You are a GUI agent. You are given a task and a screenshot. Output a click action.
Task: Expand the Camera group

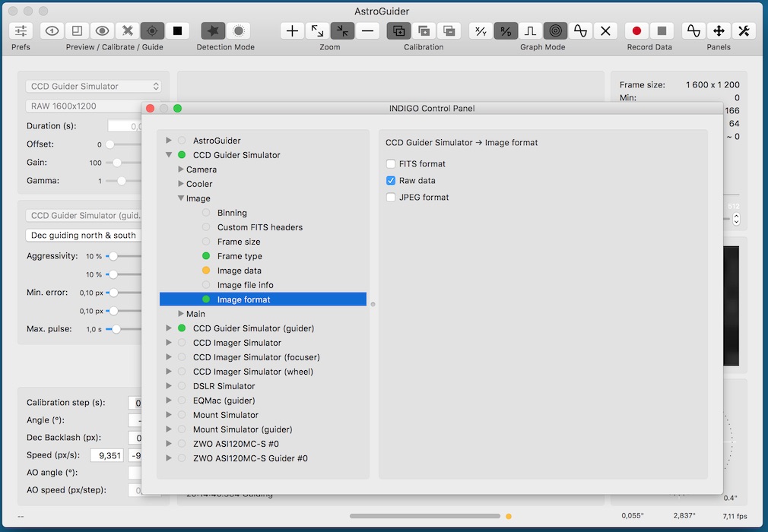pyautogui.click(x=181, y=169)
